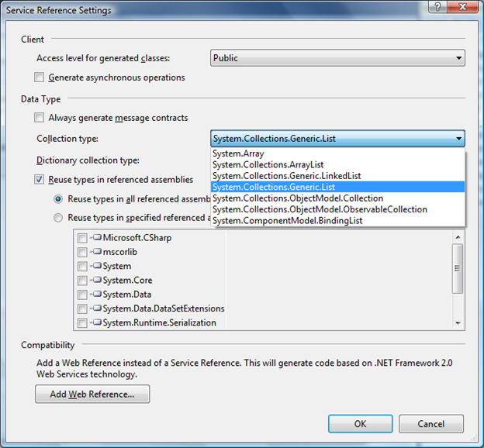Image resolution: width=484 pixels, height=448 pixels.
Task: Check Always generate message contracts
Action: tap(40, 118)
